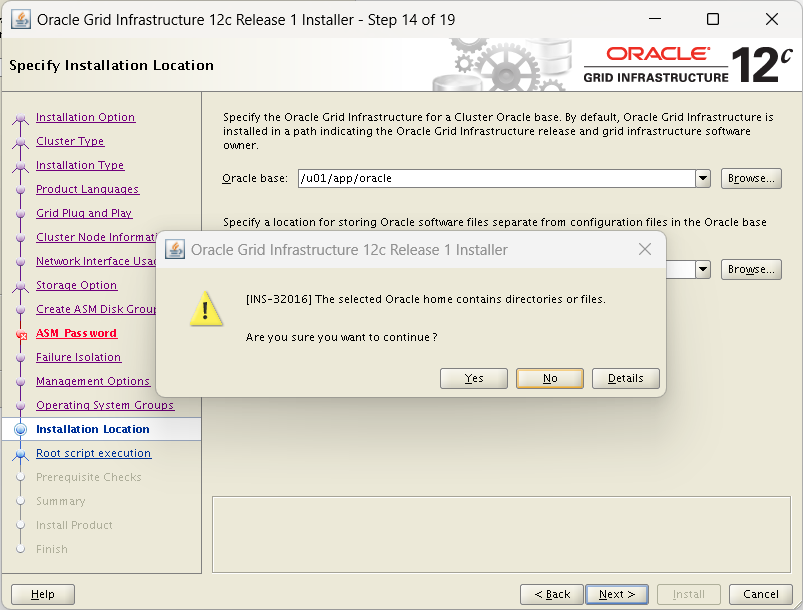Click the red error icon beside ASM Password
Image resolution: width=803 pixels, height=610 pixels.
point(21,335)
